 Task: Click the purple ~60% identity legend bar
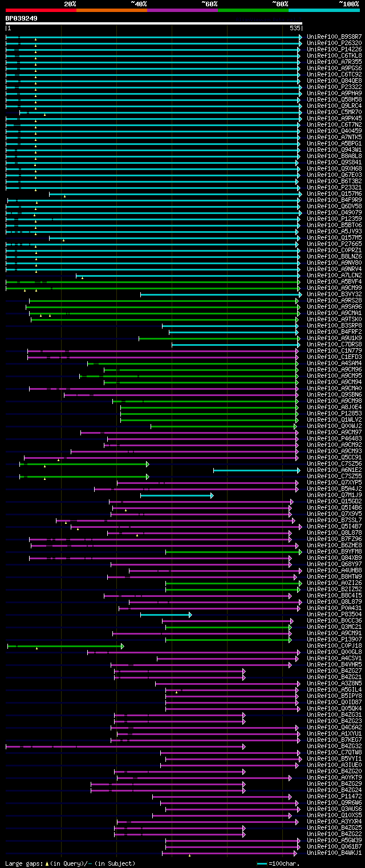182,10
